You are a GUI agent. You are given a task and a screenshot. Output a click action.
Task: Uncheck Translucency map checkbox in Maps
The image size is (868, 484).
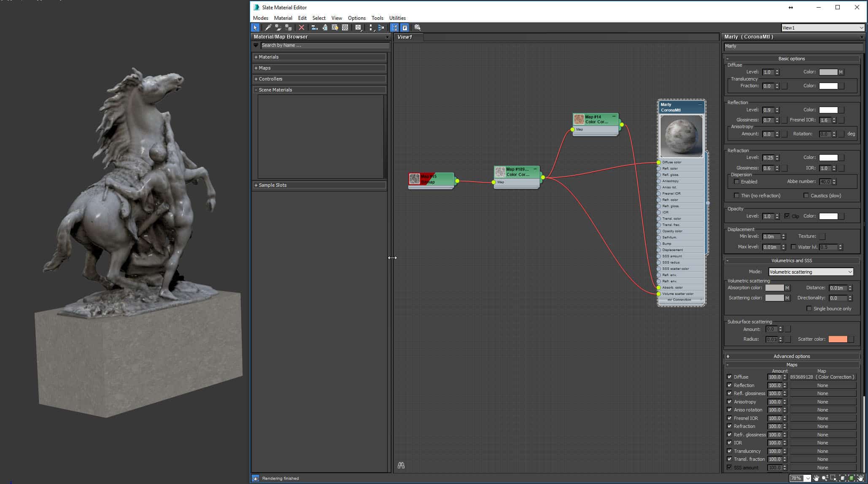click(729, 451)
